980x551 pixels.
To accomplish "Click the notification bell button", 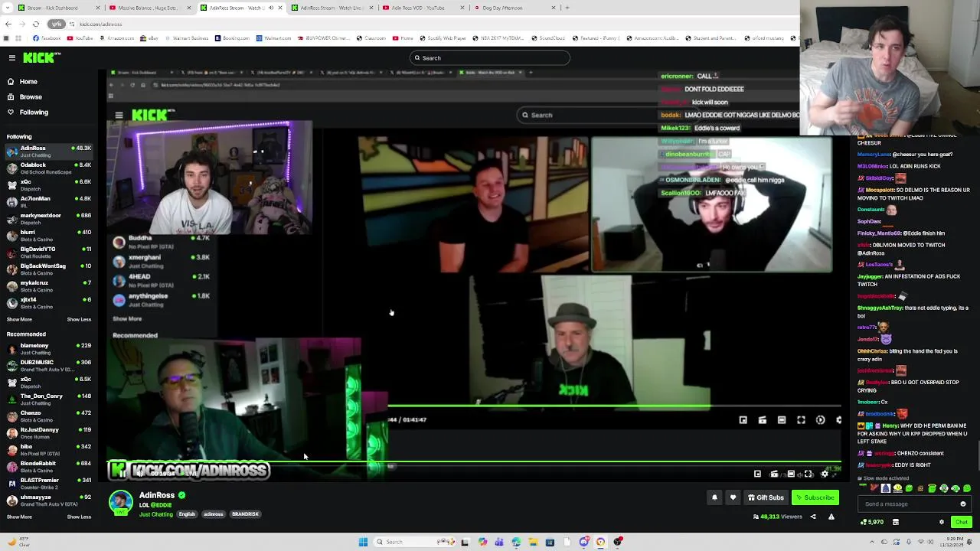I will coord(714,497).
